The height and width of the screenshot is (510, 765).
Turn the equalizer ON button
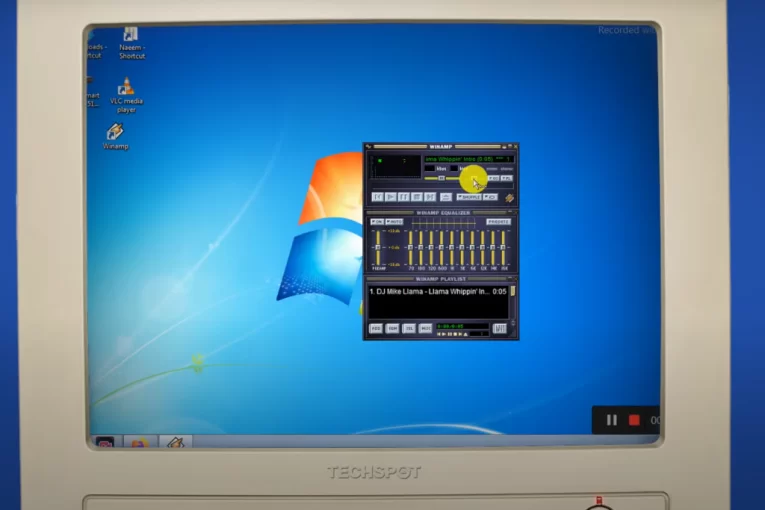[x=377, y=222]
